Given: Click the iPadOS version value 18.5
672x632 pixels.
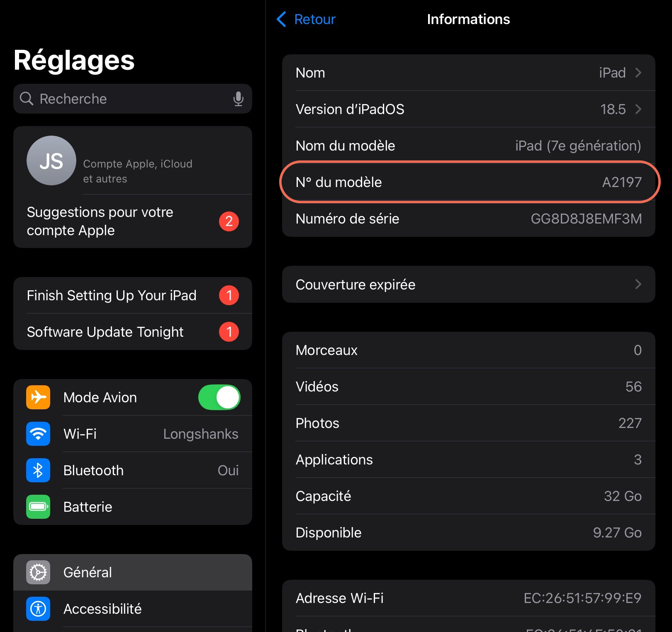Looking at the screenshot, I should 613,109.
